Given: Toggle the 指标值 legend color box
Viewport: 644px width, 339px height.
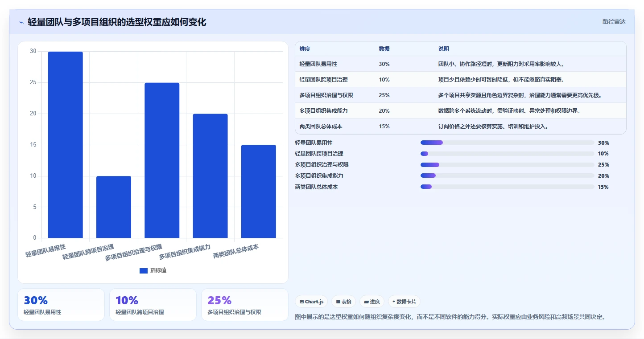Looking at the screenshot, I should [x=143, y=270].
